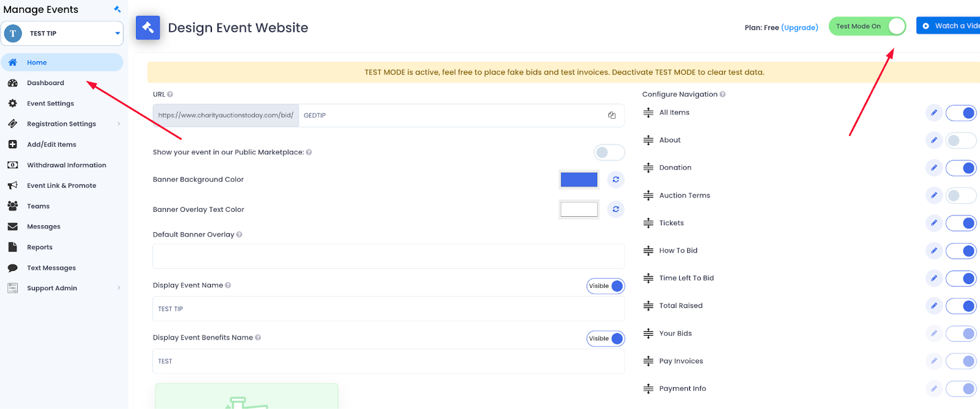The width and height of the screenshot is (980, 409).
Task: Click the help icon by Display Event Name
Action: click(228, 285)
